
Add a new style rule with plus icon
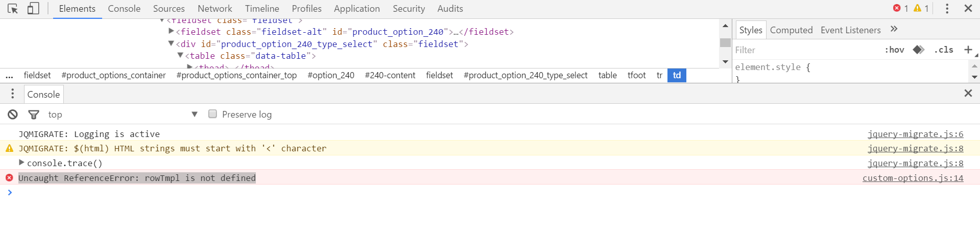tap(968, 50)
